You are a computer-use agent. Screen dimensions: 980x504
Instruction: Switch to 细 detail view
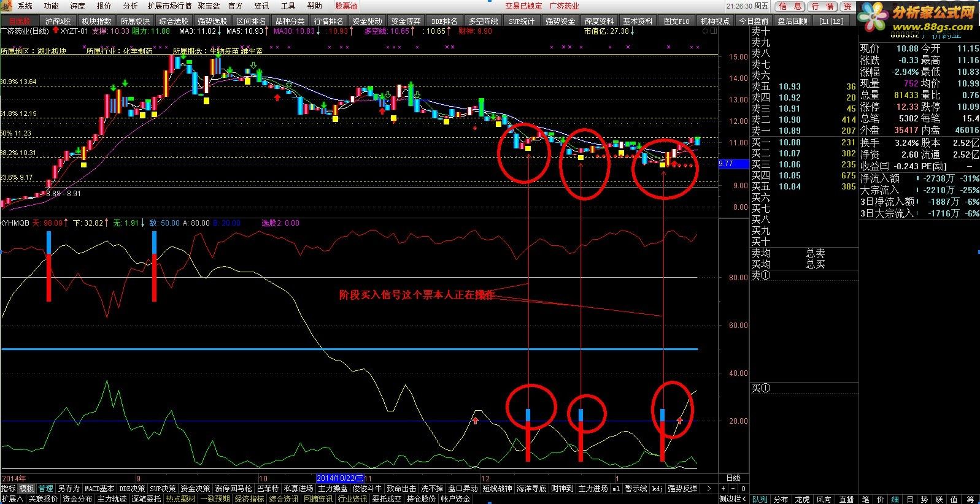click(x=895, y=499)
